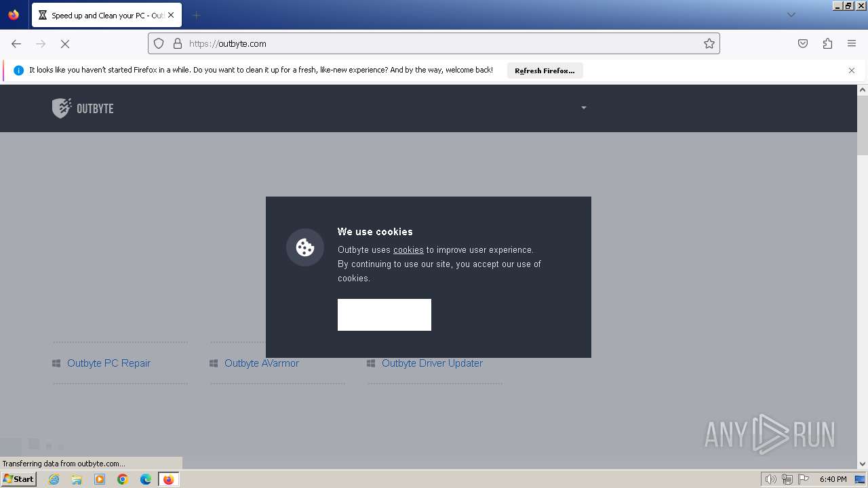Click the Firefox taskbar button
Screen dimensions: 868x488
pos(168,479)
